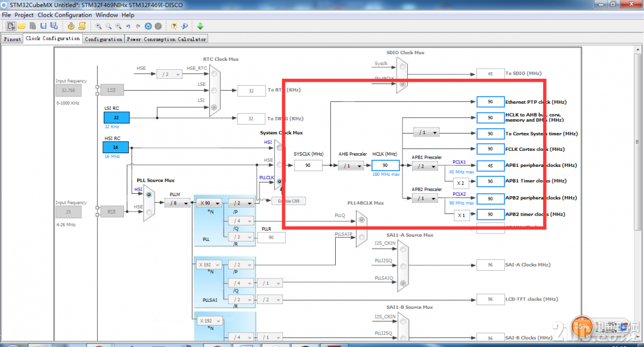The height and width of the screenshot is (347, 644).
Task: Click the APB1 peripheral clocks 45 box
Action: 490,165
